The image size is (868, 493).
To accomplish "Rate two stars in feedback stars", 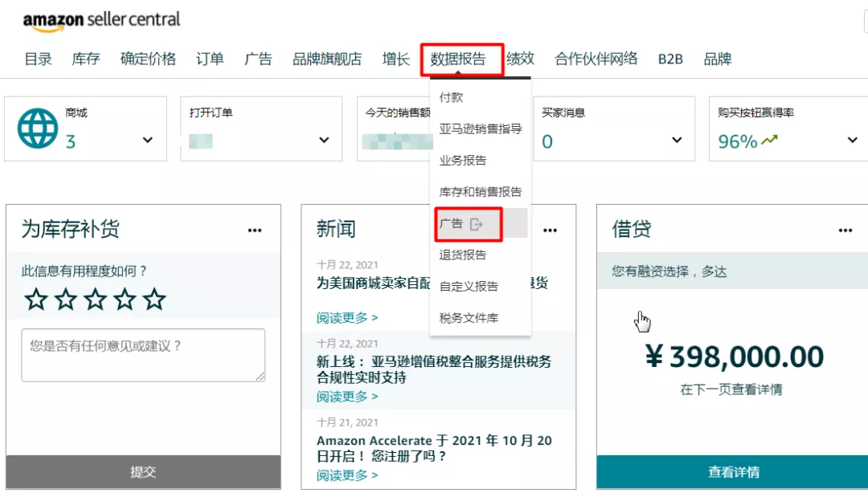I will point(66,299).
